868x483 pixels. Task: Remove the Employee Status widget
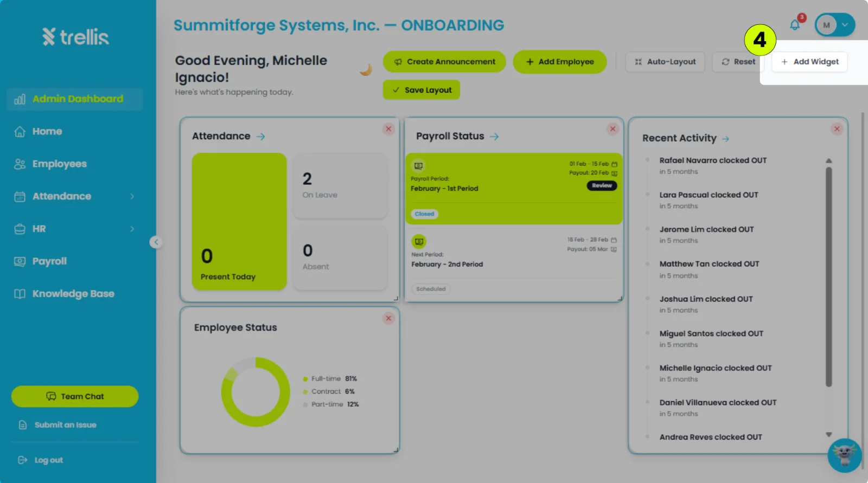(x=388, y=318)
